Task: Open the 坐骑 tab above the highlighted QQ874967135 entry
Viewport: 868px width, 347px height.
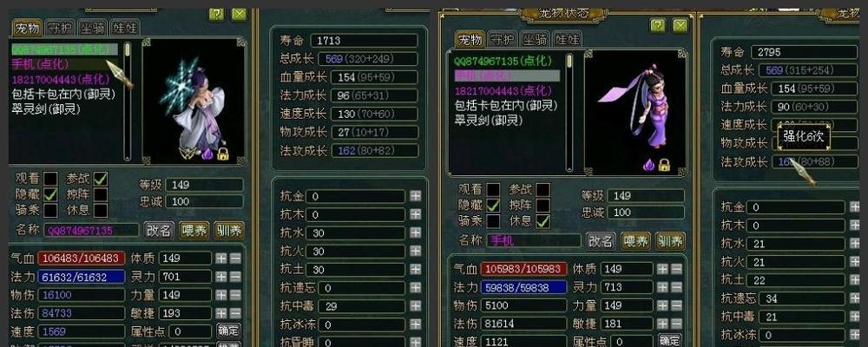Action: tap(92, 28)
